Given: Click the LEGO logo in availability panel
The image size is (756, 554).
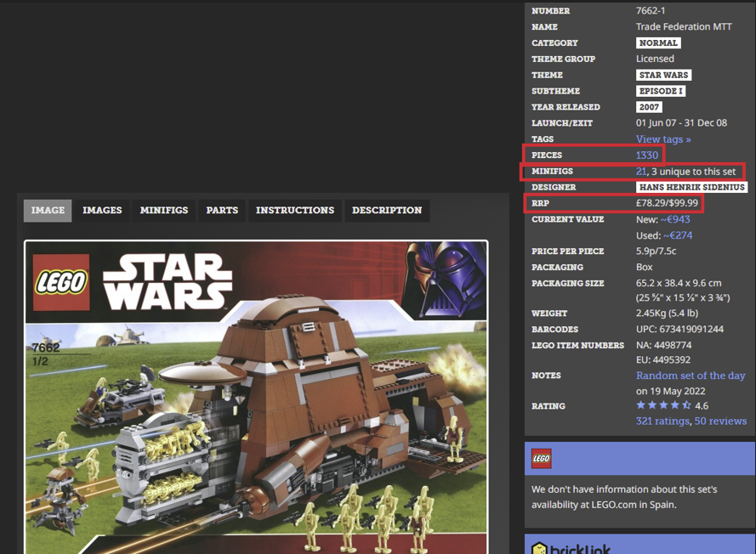Looking at the screenshot, I should click(541, 459).
